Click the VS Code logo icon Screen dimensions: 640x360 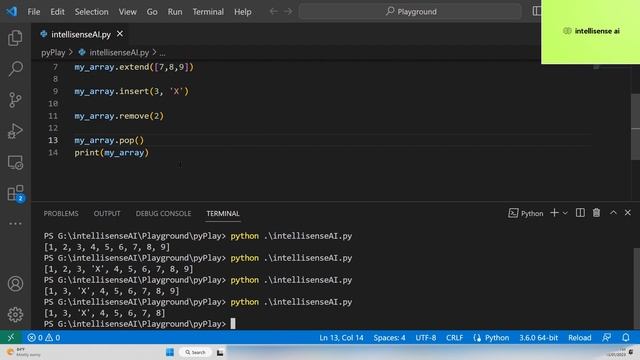tap(11, 11)
